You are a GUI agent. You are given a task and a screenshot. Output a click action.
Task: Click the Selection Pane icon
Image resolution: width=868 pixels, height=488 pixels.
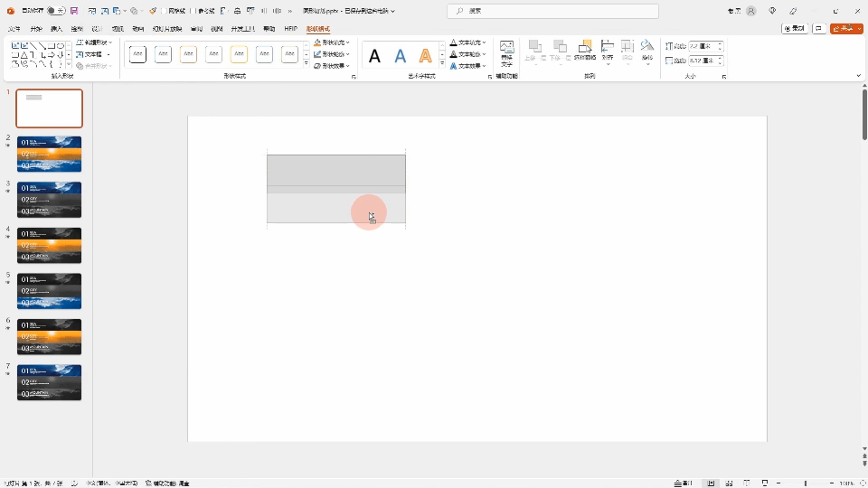[585, 51]
